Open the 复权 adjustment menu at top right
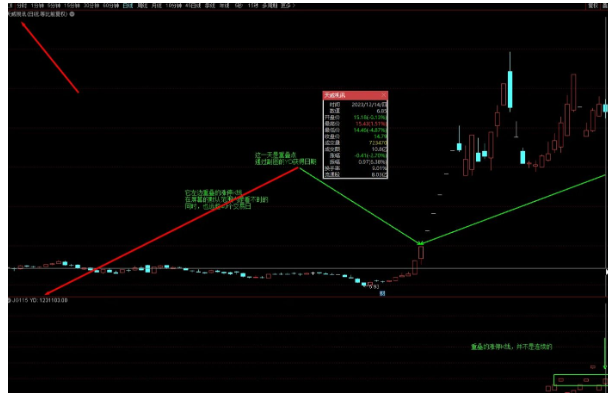Viewport: 608px width, 393px height. pyautogui.click(x=593, y=6)
